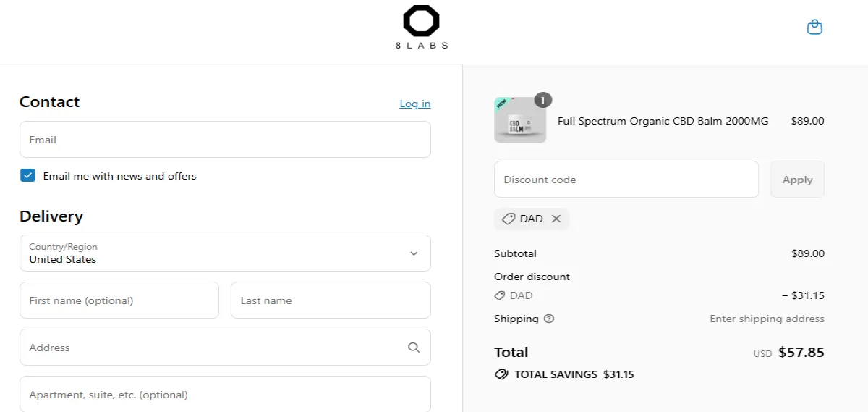Select the Last name field

[331, 300]
